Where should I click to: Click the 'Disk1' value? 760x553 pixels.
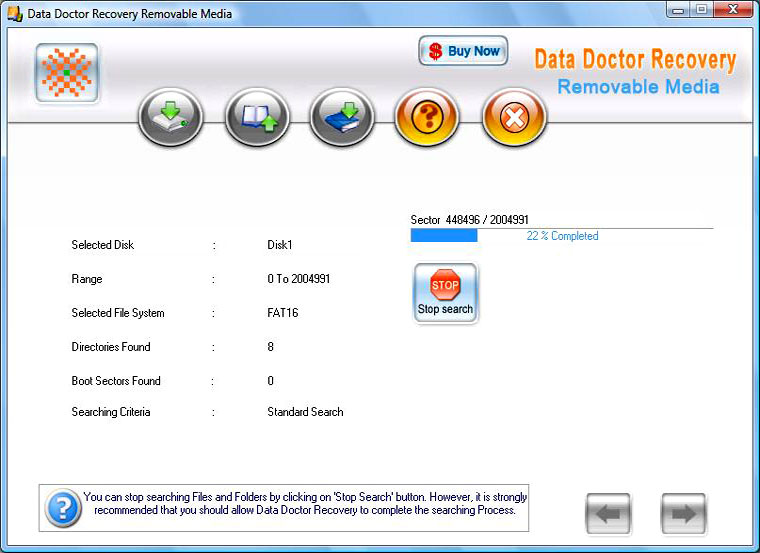coord(280,245)
